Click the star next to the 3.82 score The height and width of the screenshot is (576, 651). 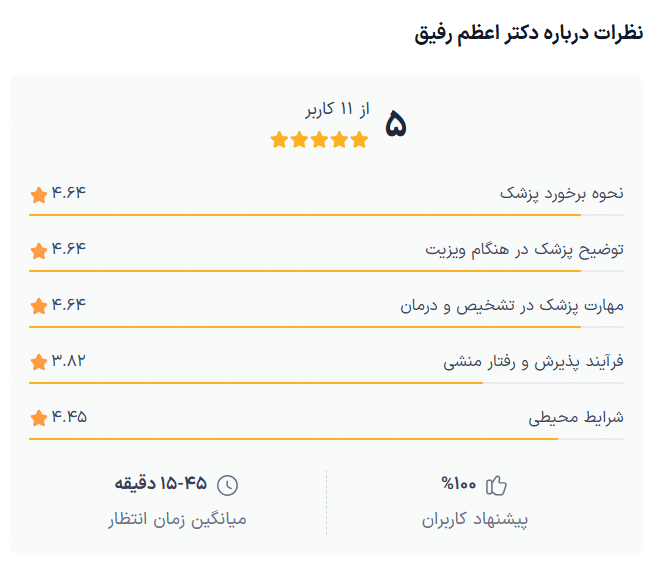pyautogui.click(x=39, y=362)
